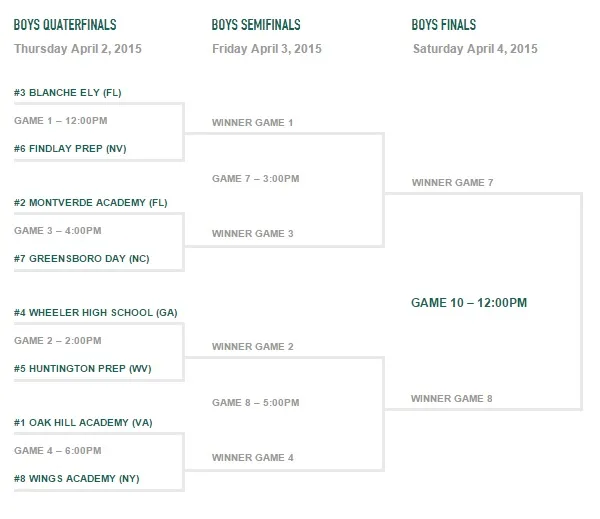
Task: Select the #3 Blanche Ely (FL) team
Action: (68, 93)
